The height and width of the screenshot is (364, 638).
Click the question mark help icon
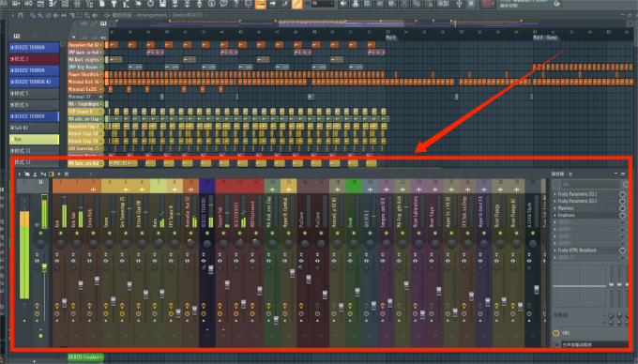[x=236, y=4]
